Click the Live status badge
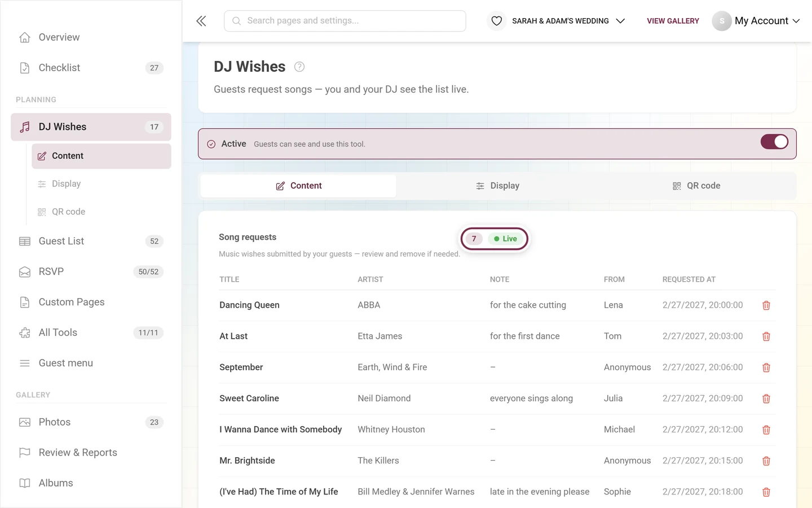812x508 pixels. tap(505, 239)
